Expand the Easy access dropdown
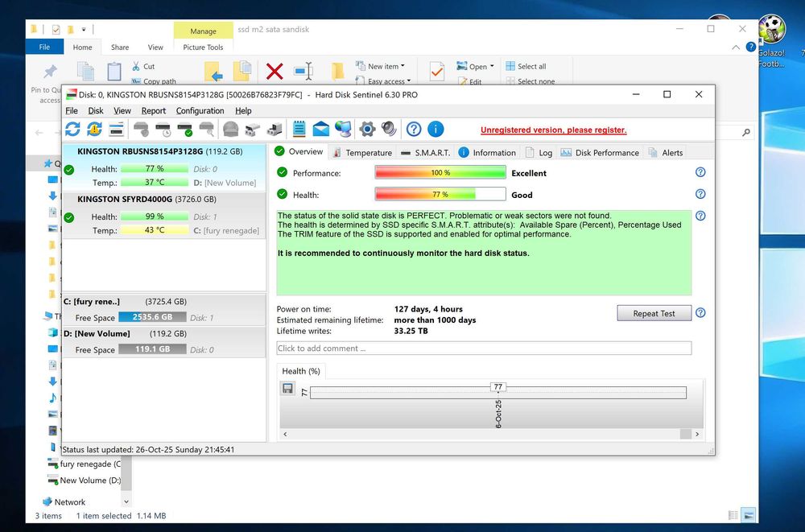The height and width of the screenshot is (532, 805). pyautogui.click(x=390, y=81)
